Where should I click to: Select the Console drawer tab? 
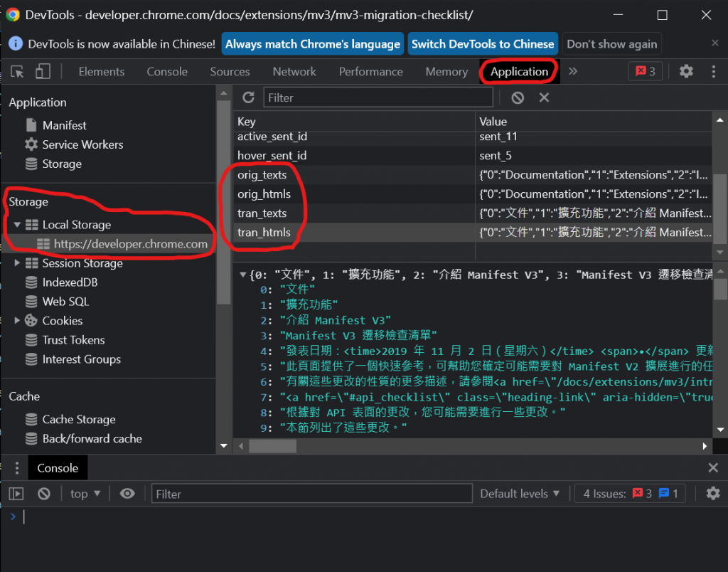click(58, 468)
